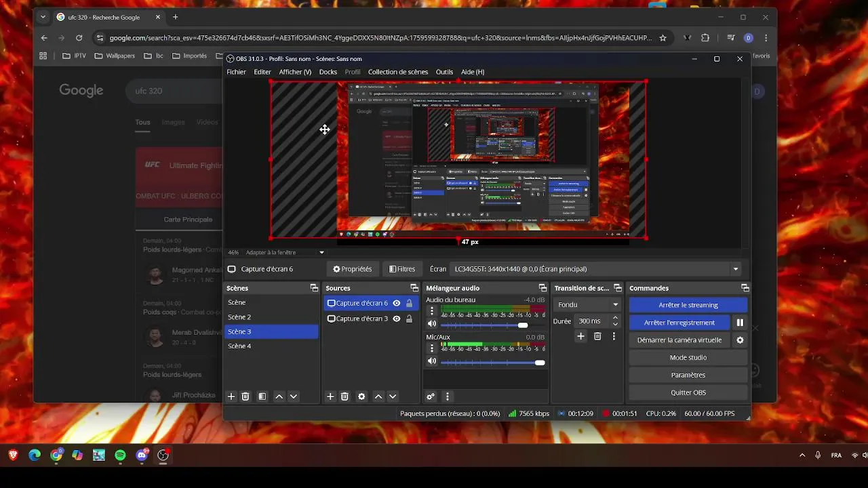
Task: Toggle lock on Capture d'écran 6
Action: pyautogui.click(x=409, y=303)
